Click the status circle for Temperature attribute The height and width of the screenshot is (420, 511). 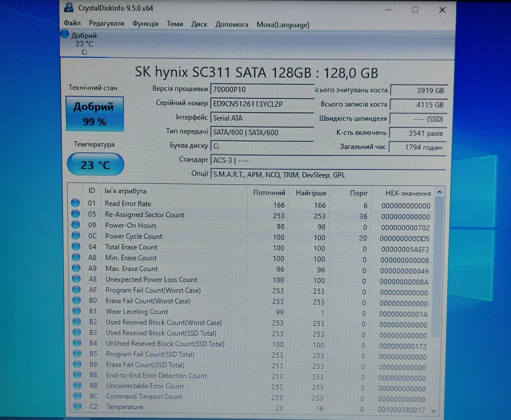click(x=78, y=406)
